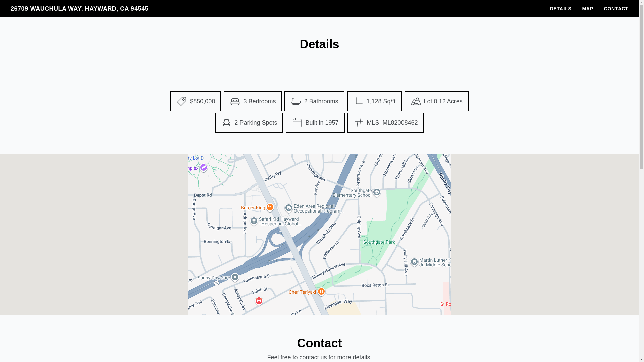This screenshot has width=644, height=362.
Task: Click the Sleepy Hollow Ave label on map
Action: coord(329,271)
